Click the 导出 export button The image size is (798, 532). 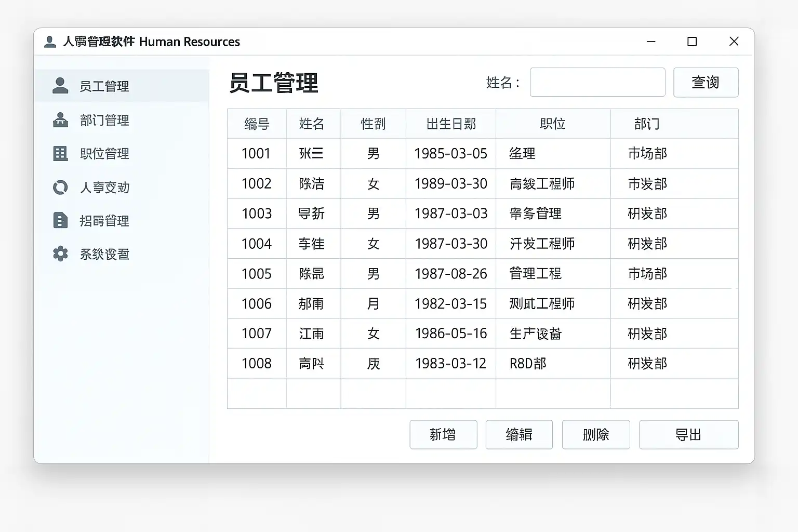click(688, 434)
